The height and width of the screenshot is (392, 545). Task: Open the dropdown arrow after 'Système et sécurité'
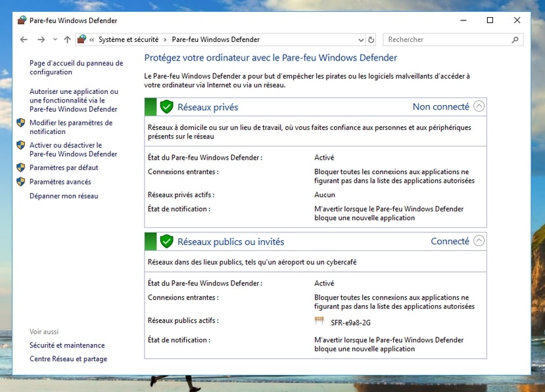165,40
